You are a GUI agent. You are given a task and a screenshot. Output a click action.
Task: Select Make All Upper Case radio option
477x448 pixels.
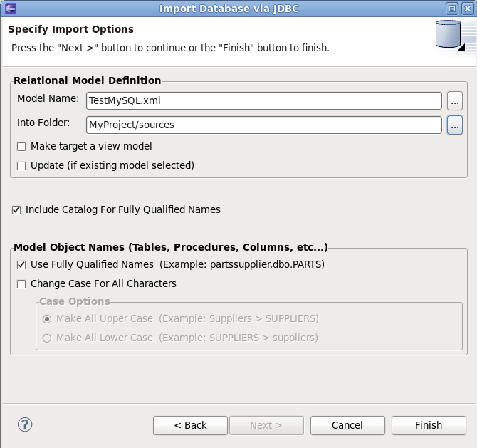tap(48, 318)
